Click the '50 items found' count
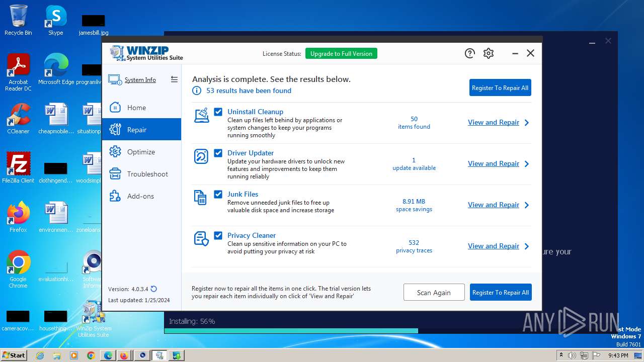Screen dimensions: 644x362 (x=414, y=123)
